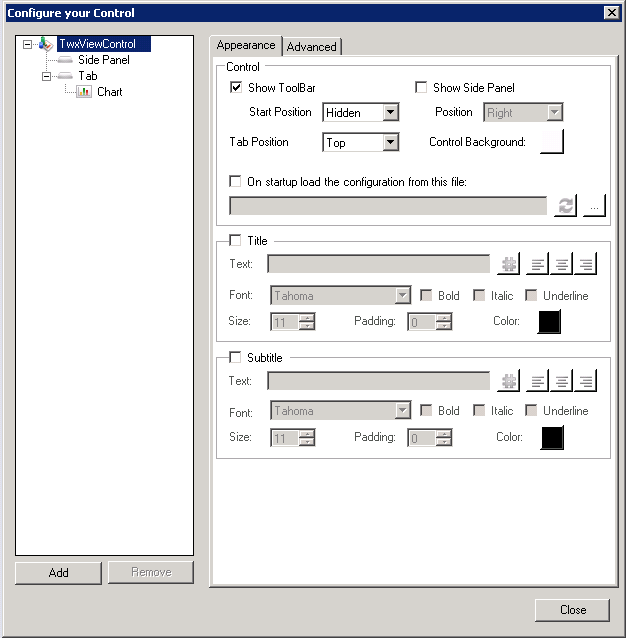Select the Appearance tab
Screen dimensions: 626x638
pos(246,46)
